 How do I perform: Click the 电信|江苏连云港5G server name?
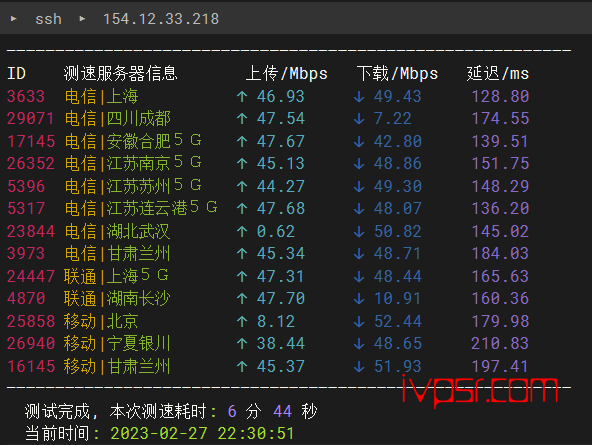point(141,208)
